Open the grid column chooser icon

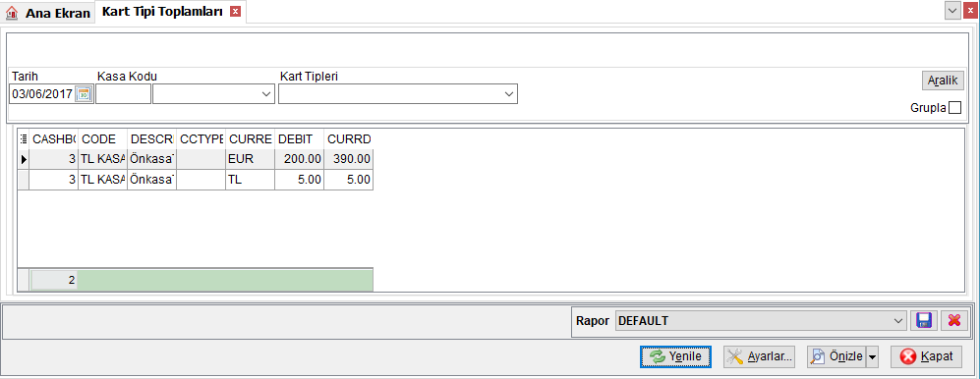click(24, 138)
